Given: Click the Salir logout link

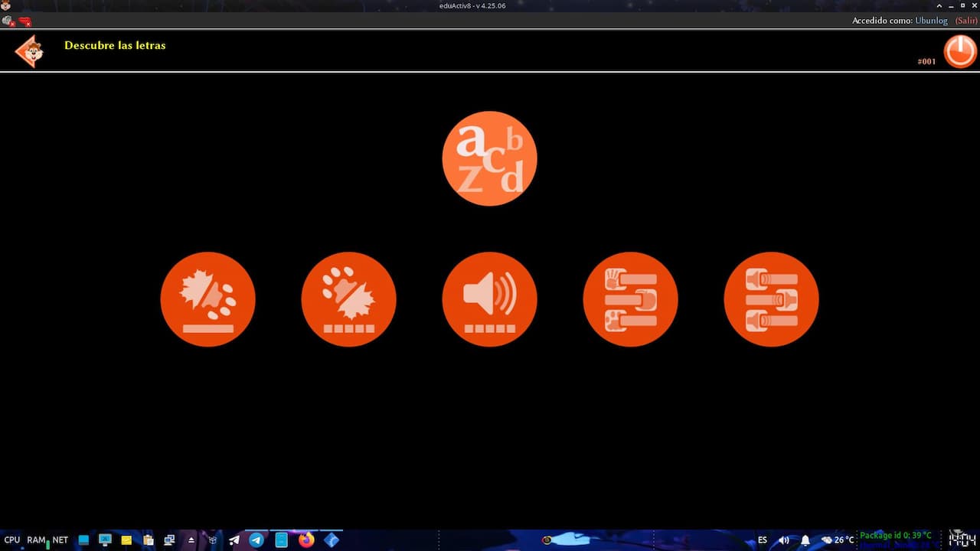Looking at the screenshot, I should [965, 21].
